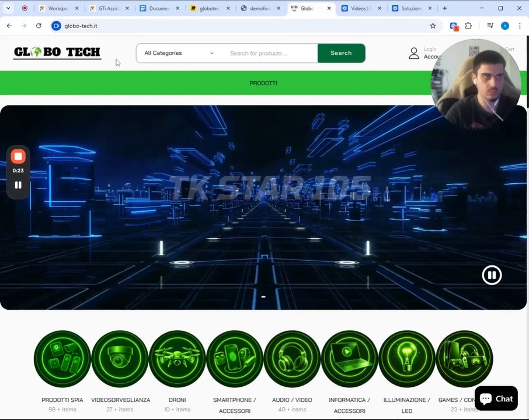Go back to the previous page
This screenshot has height=420, width=529.
[x=9, y=26]
